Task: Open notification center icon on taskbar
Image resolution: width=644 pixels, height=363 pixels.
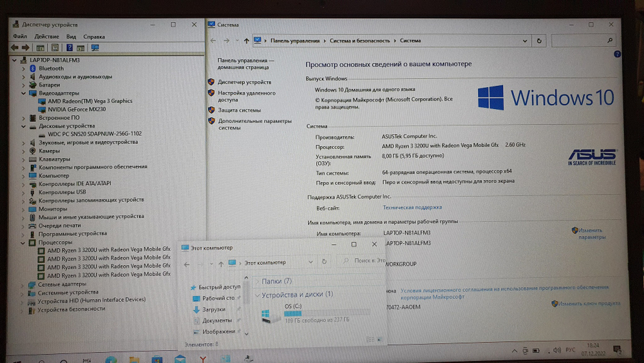Action: pos(617,350)
